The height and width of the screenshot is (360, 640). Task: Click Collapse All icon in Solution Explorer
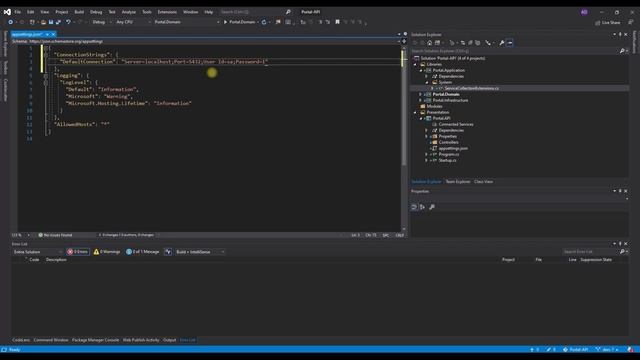click(x=470, y=43)
